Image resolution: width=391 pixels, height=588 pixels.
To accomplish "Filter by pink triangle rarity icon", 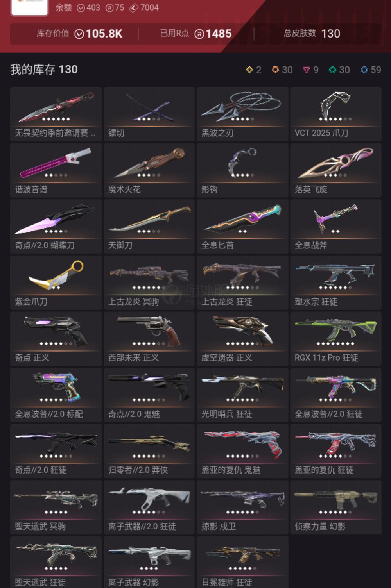I will pos(307,70).
